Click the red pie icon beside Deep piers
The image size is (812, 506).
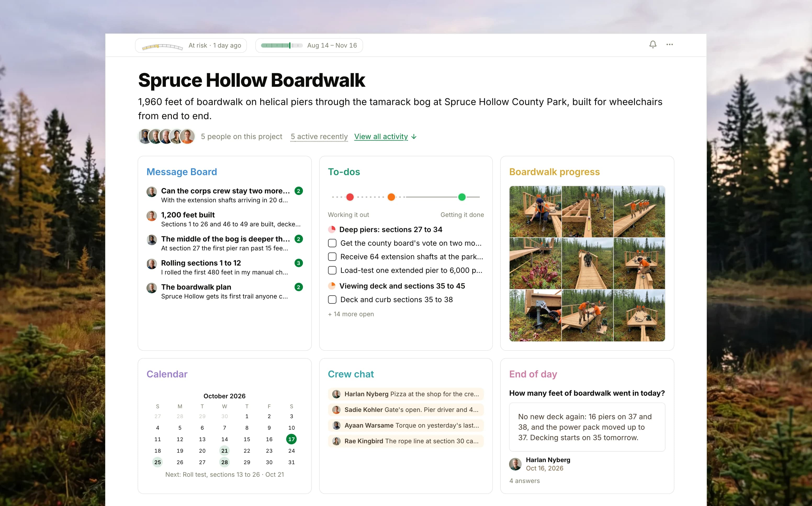(x=332, y=229)
